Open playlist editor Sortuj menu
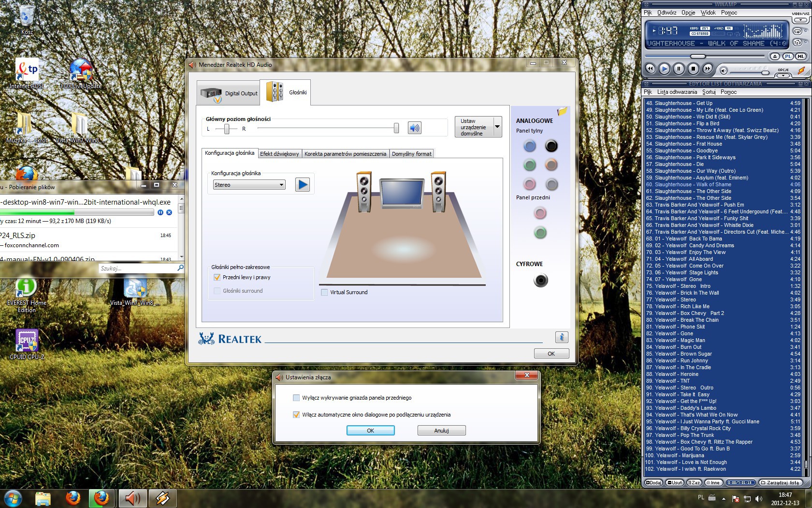This screenshot has width=812, height=508. click(709, 92)
